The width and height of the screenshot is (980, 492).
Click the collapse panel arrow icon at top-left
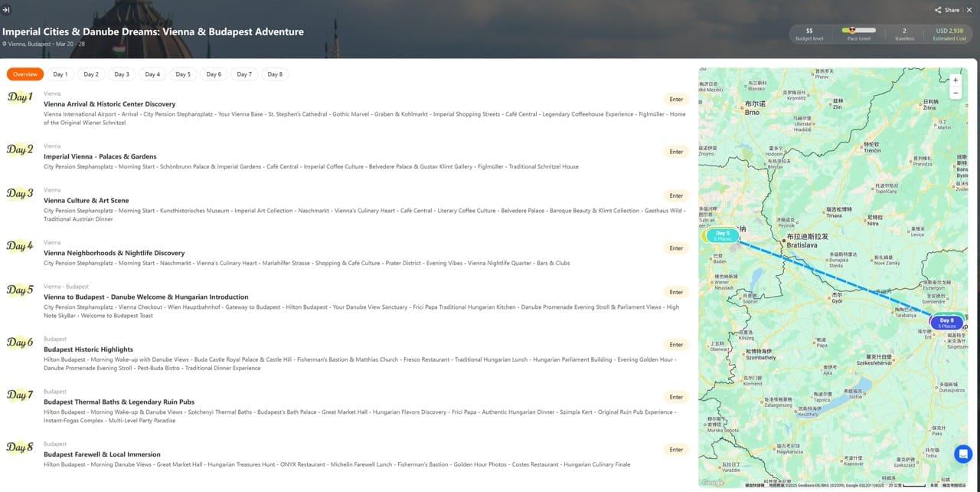[6, 10]
